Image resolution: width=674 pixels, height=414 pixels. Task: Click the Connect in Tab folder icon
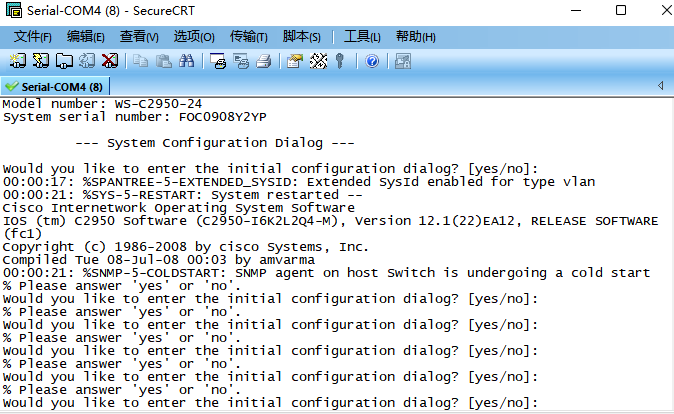coord(64,61)
